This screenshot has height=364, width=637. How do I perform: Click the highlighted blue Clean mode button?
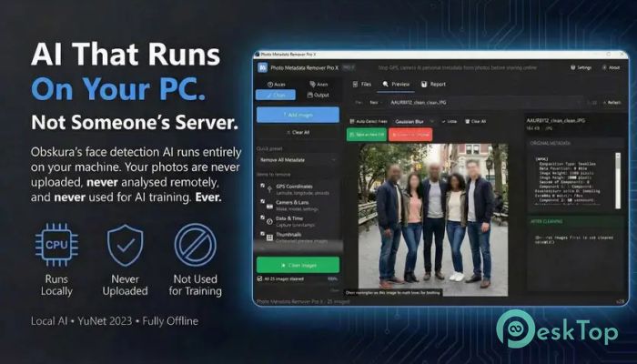276,95
